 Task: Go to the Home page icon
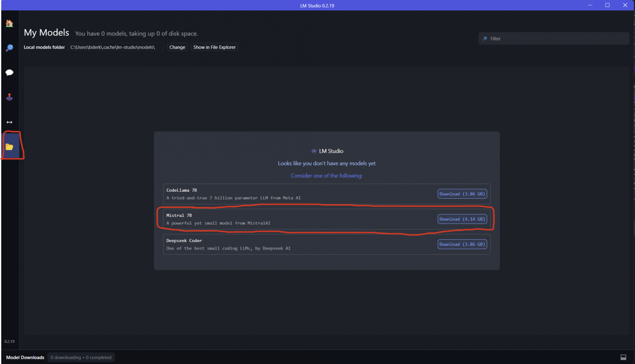click(9, 24)
